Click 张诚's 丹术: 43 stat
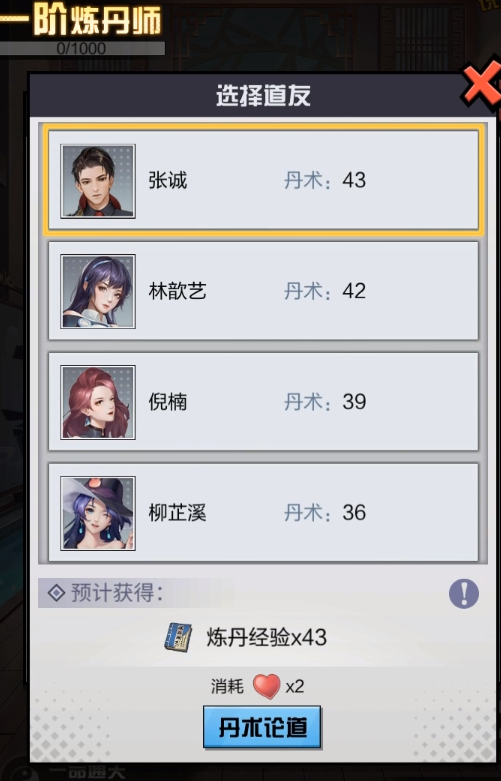501x781 pixels. (x=325, y=180)
